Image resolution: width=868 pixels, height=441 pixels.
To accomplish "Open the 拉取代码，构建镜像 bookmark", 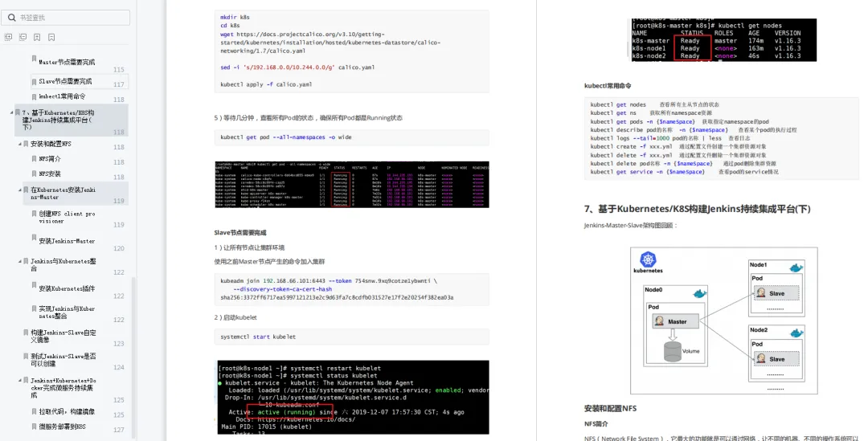I will click(67, 411).
